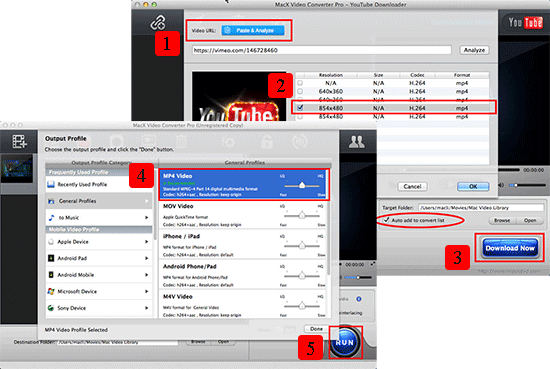The height and width of the screenshot is (369, 550).
Task: Click the Microsoft Device Windows icon
Action: tap(51, 291)
